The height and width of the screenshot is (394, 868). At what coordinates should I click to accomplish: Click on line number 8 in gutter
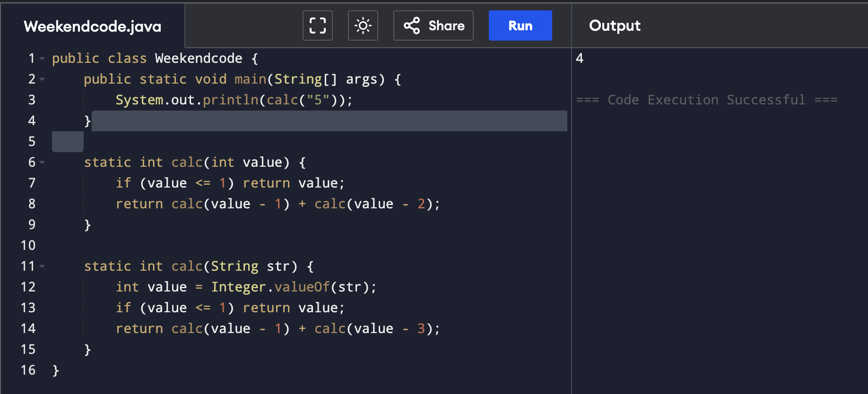(32, 204)
